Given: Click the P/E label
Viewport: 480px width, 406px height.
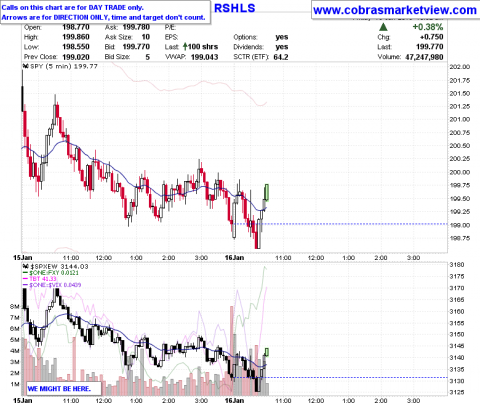Looking at the screenshot, I should [170, 27].
